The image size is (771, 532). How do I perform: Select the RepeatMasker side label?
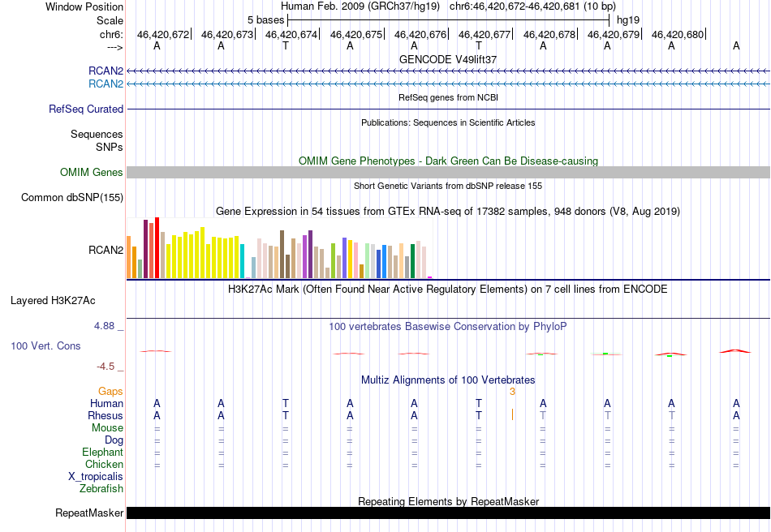tap(89, 513)
